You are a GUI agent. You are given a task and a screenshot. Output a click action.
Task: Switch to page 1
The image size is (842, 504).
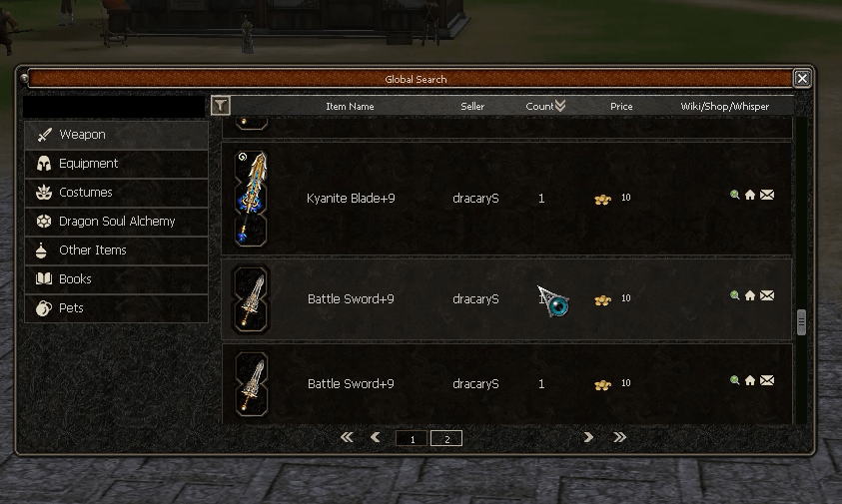coord(412,438)
